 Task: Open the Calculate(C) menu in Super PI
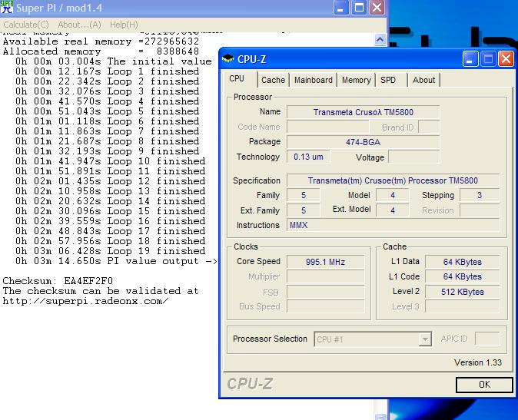click(26, 25)
